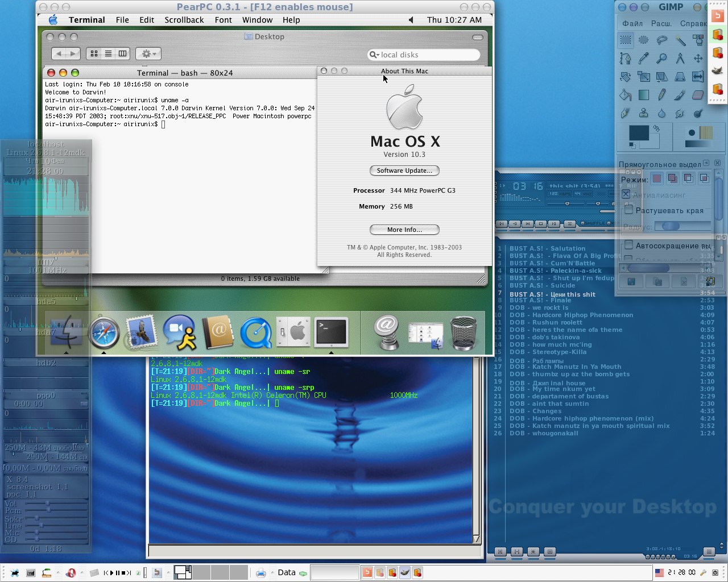Open Address Book from the dock
Screen dimensions: 728x582
(218, 332)
